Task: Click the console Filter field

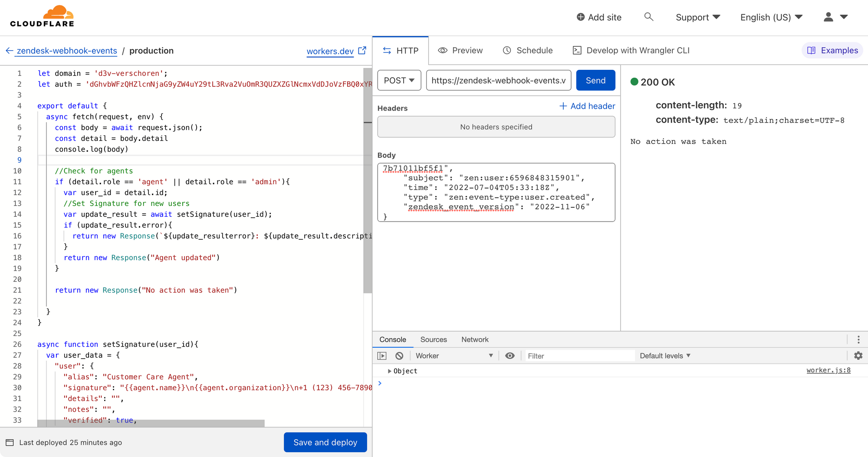Action: pos(580,356)
